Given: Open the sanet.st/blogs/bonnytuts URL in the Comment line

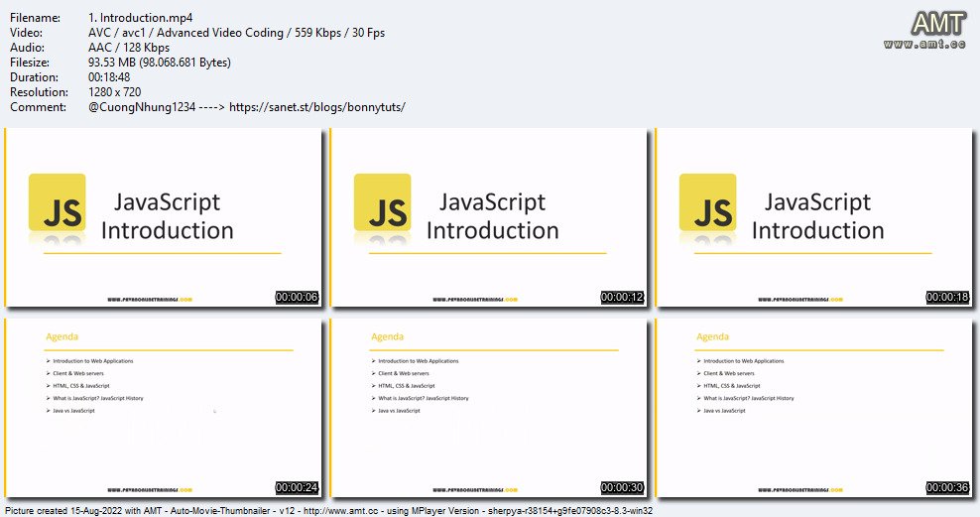Looking at the screenshot, I should click(316, 107).
